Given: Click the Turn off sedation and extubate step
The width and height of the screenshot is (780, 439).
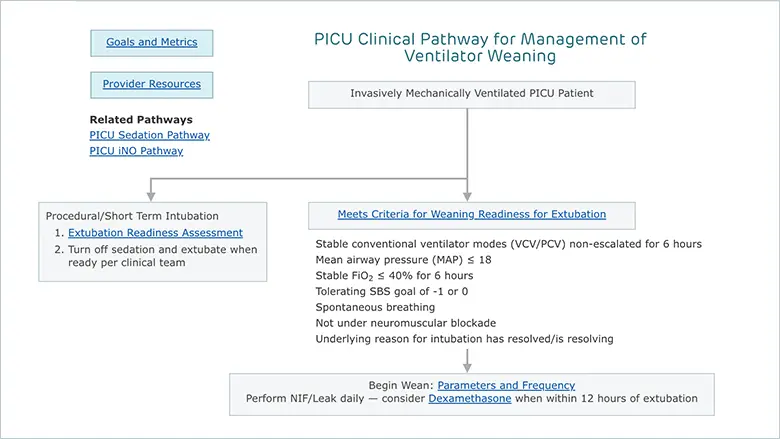Looking at the screenshot, I should (163, 256).
